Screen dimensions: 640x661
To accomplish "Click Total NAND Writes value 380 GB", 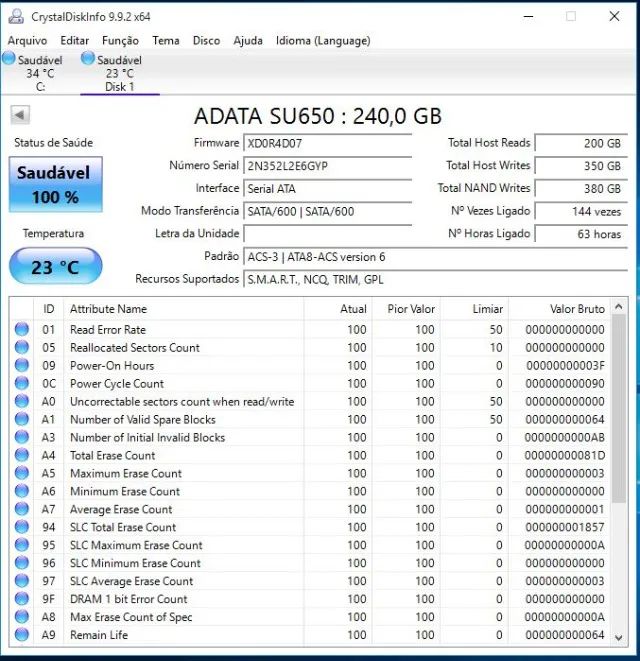I will point(581,188).
